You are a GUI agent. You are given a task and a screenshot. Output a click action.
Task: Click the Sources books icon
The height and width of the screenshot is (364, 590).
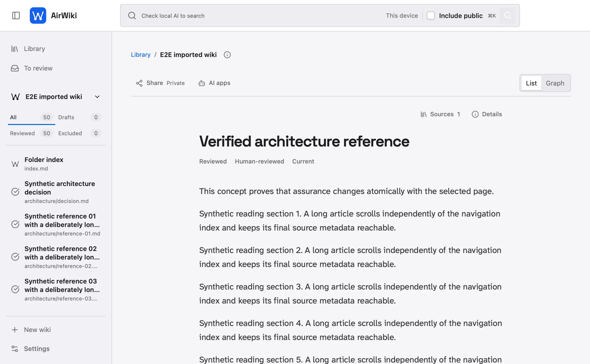coord(423,114)
